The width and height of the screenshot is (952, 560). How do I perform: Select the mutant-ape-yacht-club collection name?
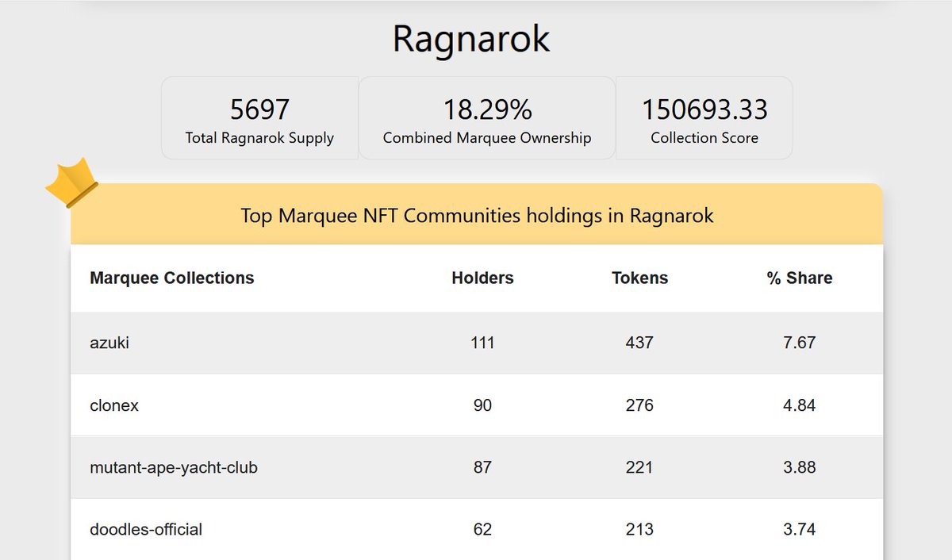tap(174, 468)
